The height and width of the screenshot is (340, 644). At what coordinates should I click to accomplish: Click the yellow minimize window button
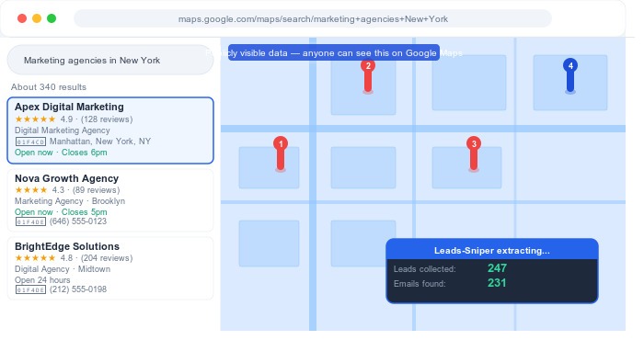click(x=37, y=18)
